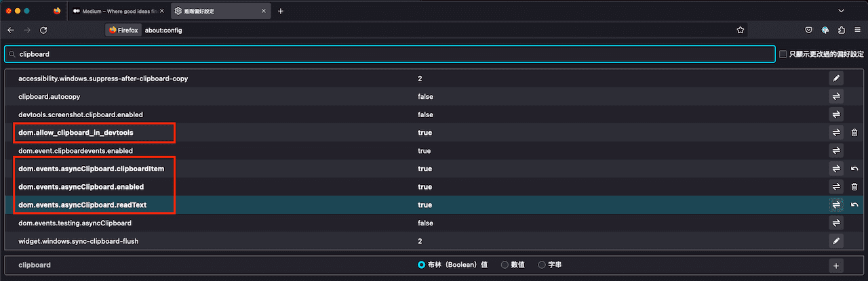Viewport: 868px width, 281px height.
Task: Check the show only modified preferences checkbox
Action: [x=783, y=54]
